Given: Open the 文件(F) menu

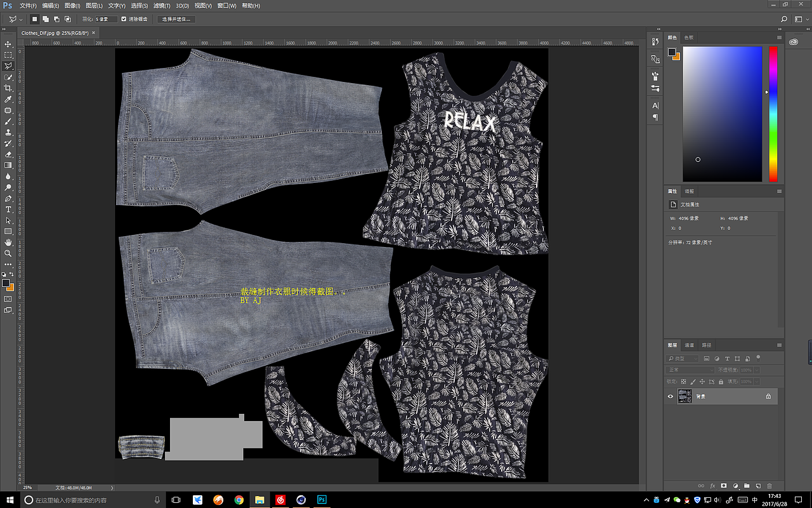Looking at the screenshot, I should [28, 6].
